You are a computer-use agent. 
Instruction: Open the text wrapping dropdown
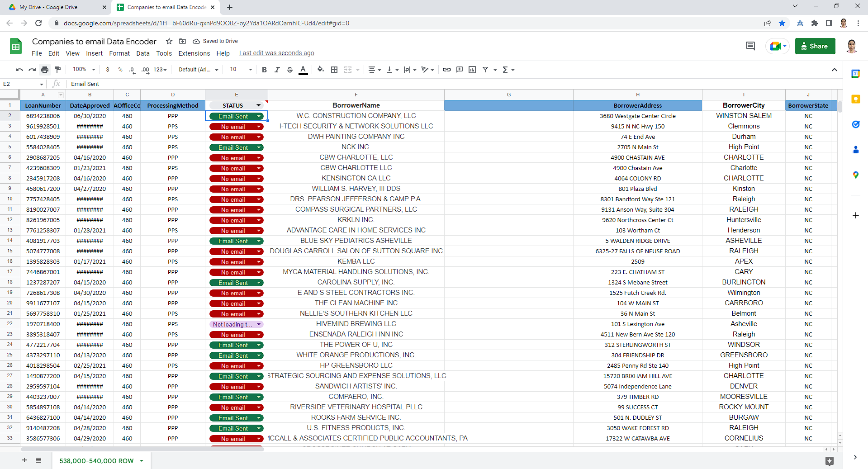coord(410,70)
